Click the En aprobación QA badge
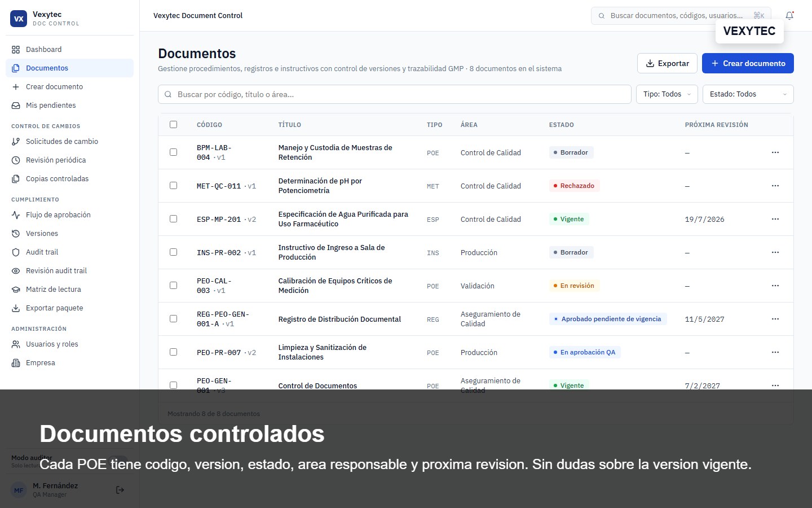Image resolution: width=812 pixels, height=508 pixels. [x=585, y=352]
